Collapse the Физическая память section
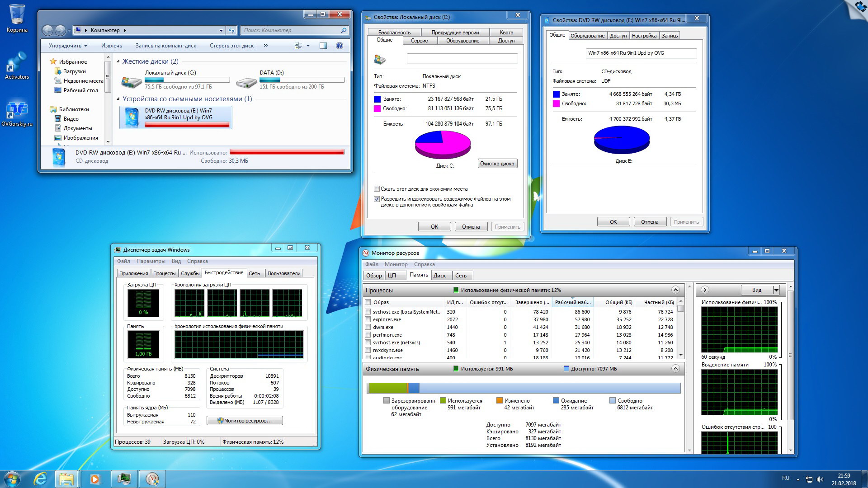Screen dimensions: 868x488 [675, 369]
